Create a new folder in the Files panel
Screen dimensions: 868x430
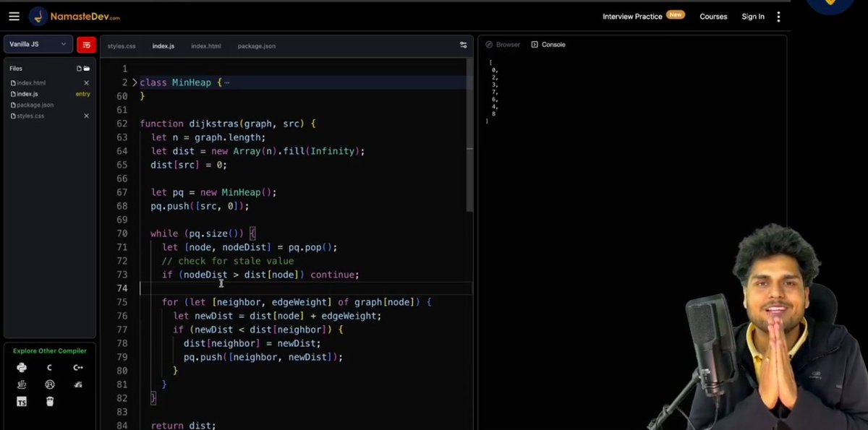click(88, 68)
